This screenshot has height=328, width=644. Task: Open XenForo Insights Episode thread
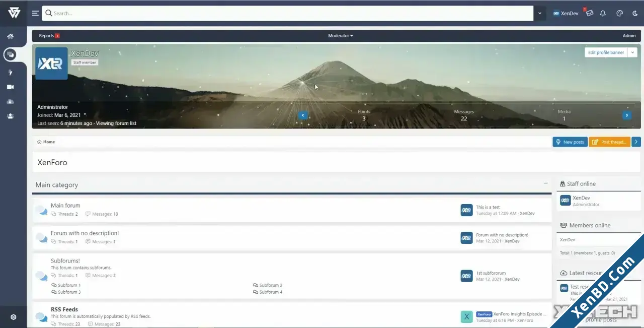click(x=520, y=314)
